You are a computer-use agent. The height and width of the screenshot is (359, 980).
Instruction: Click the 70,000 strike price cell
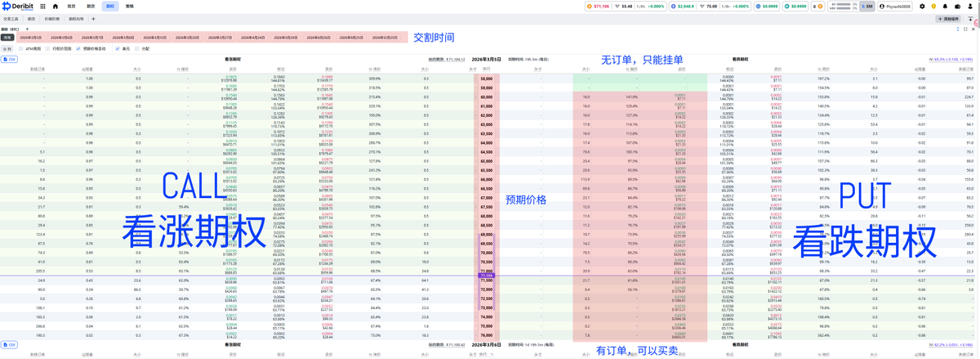486,254
